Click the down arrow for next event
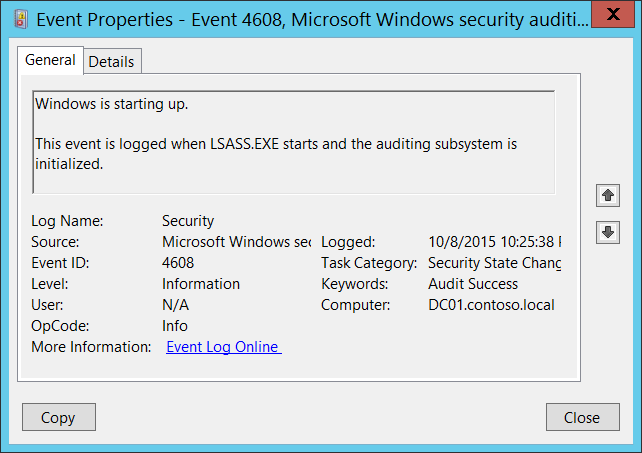The image size is (642, 453). (606, 232)
